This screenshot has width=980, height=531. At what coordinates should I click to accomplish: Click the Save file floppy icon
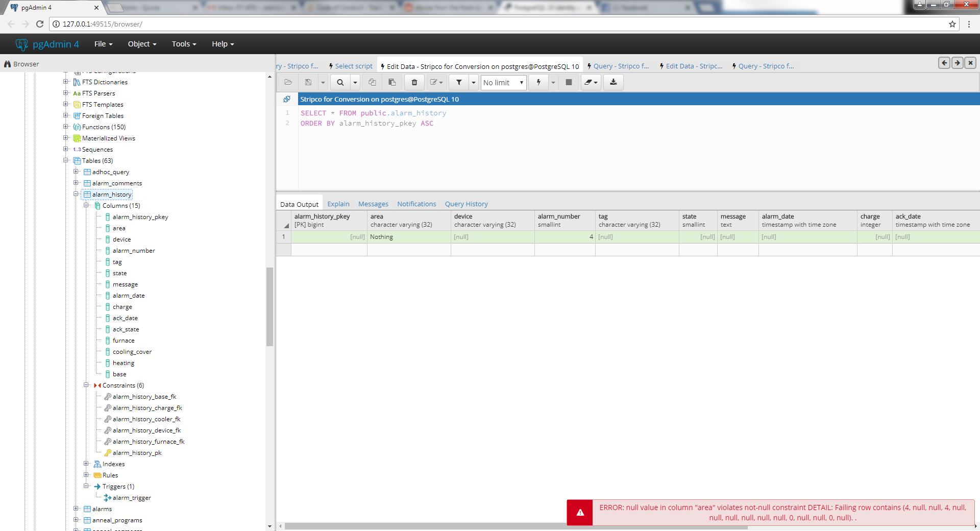308,82
